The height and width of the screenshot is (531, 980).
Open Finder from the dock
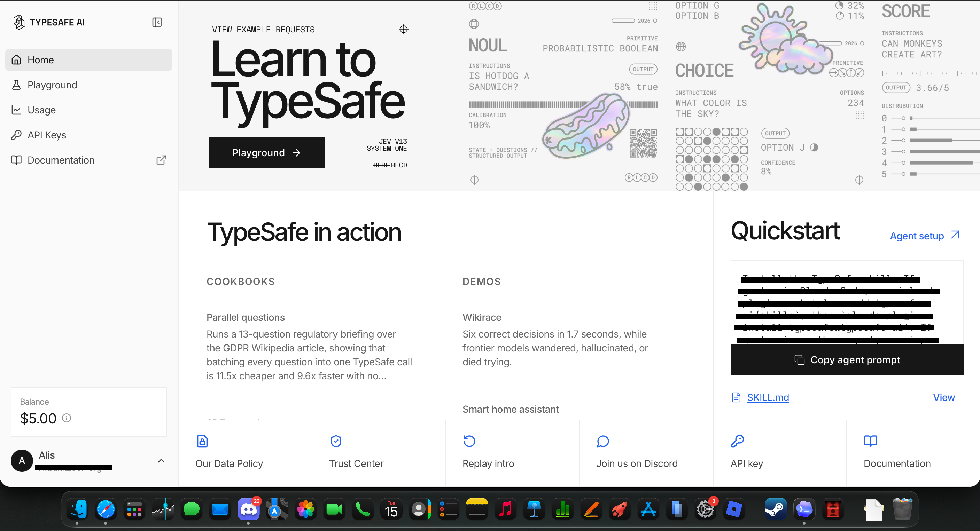coord(77,509)
